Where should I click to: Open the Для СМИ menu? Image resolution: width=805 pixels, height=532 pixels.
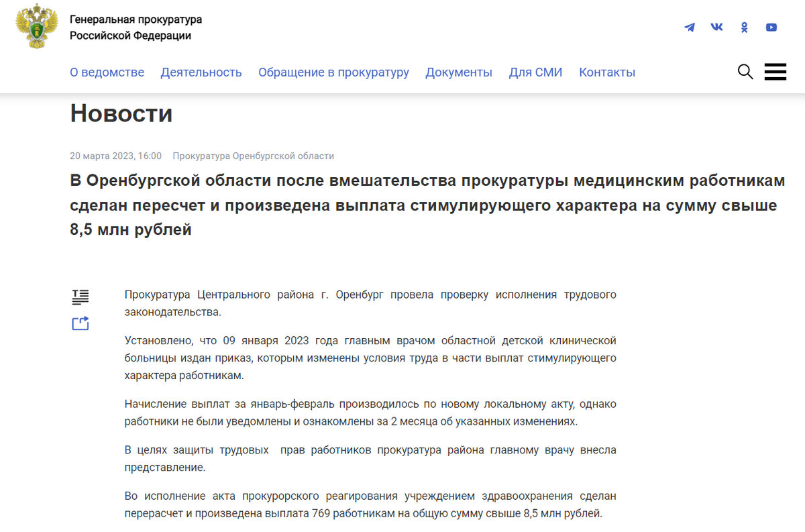pyautogui.click(x=535, y=72)
